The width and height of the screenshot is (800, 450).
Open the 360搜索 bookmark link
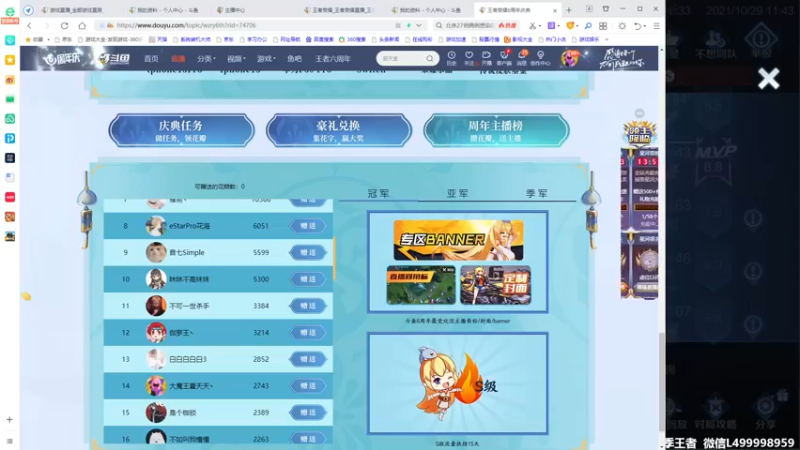point(352,39)
